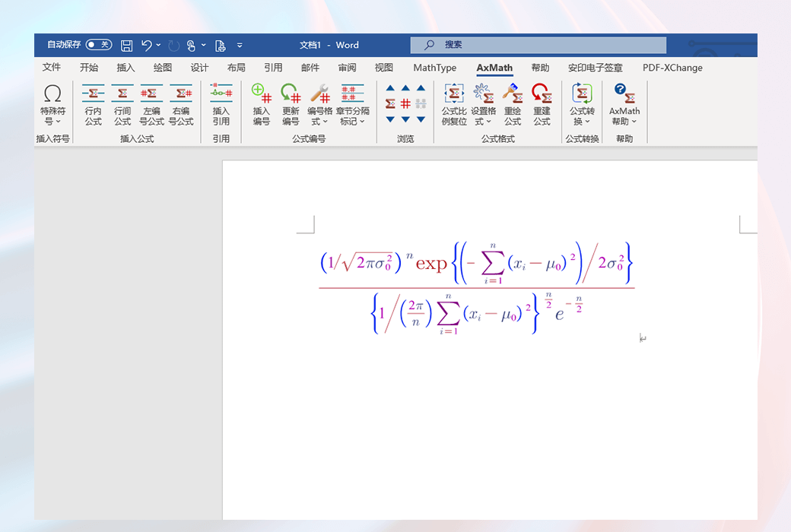Insert a right-numbered equation (右编号公式)

(x=181, y=106)
